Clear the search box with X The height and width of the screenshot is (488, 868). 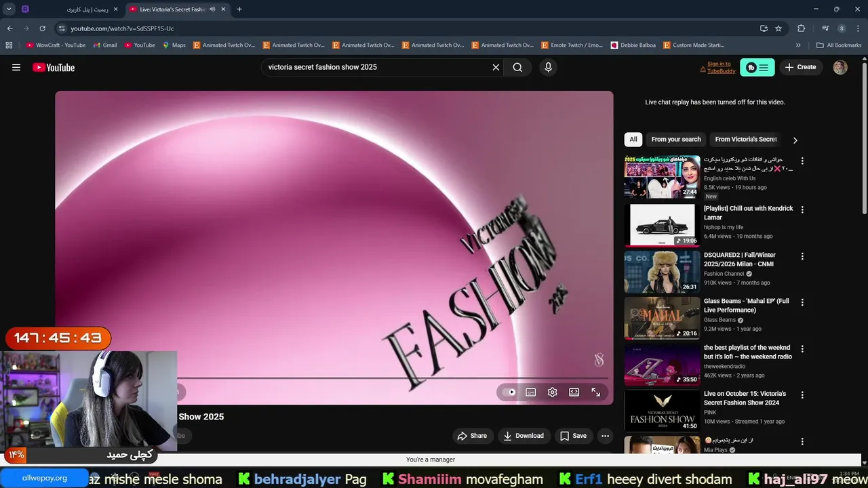[x=496, y=67]
